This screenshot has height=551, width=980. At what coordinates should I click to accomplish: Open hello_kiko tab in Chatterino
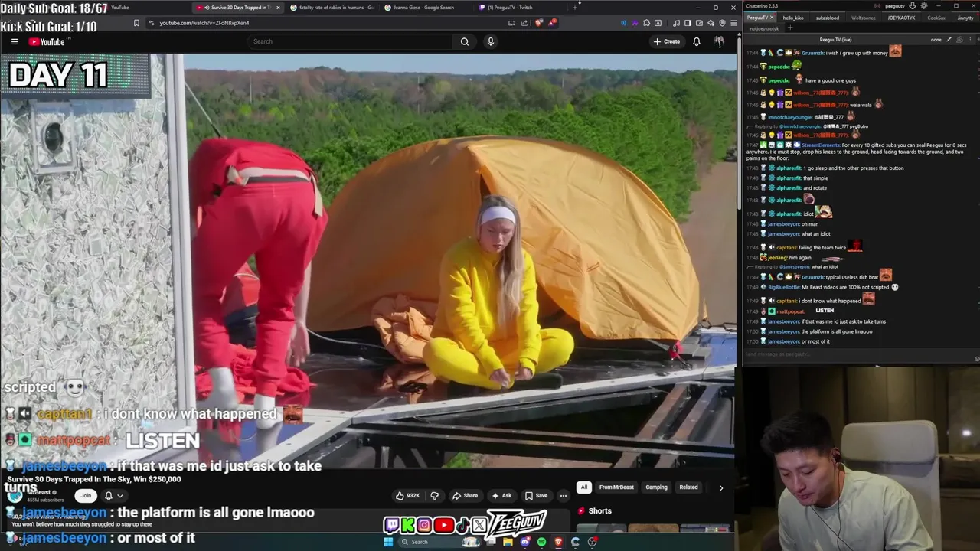coord(793,18)
